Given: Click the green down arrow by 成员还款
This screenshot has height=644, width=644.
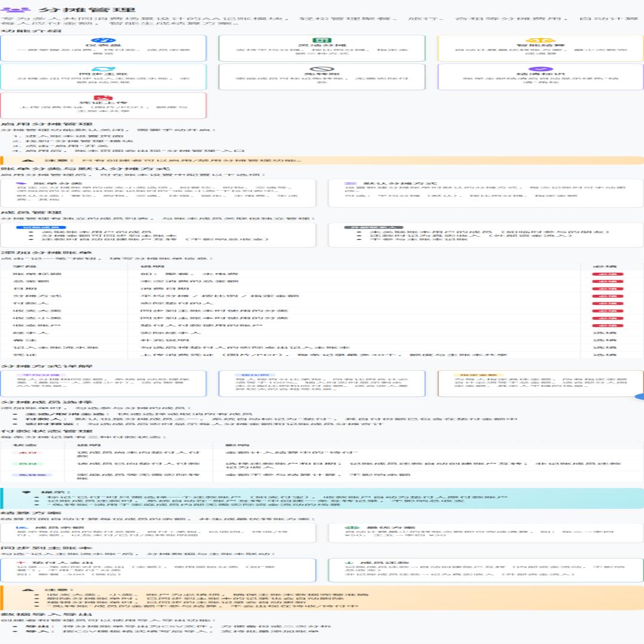Looking at the screenshot, I should pyautogui.click(x=349, y=563).
